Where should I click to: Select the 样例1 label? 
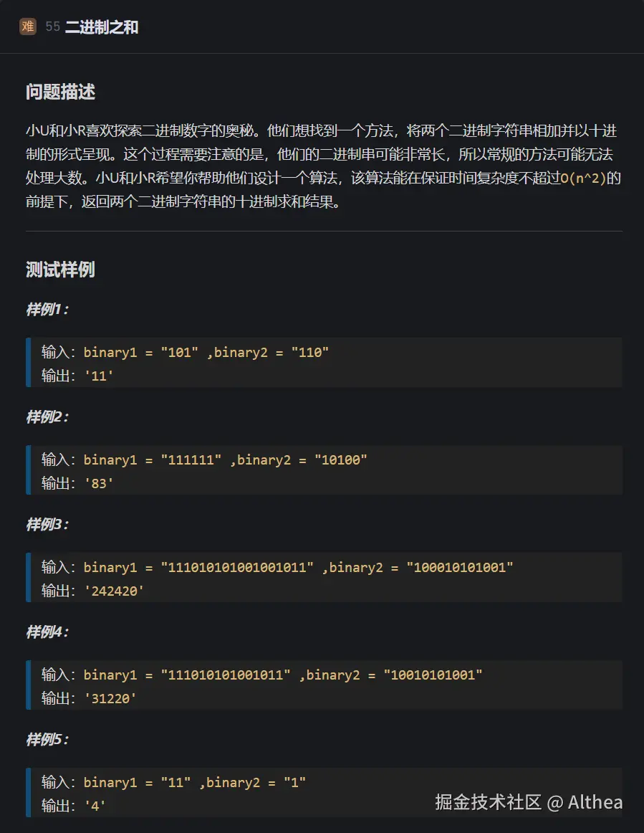tap(47, 309)
